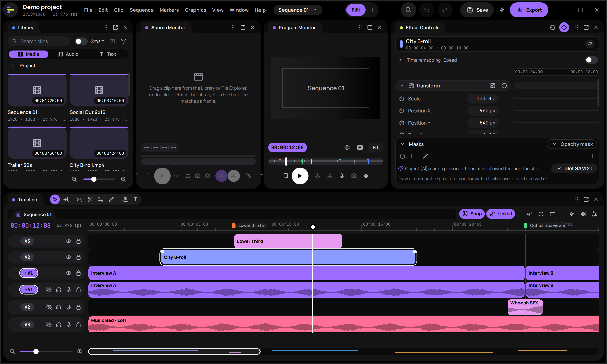607x364 pixels.
Task: Toggle keyframe diamond in Effect Controls header
Action: pyautogui.click(x=564, y=27)
